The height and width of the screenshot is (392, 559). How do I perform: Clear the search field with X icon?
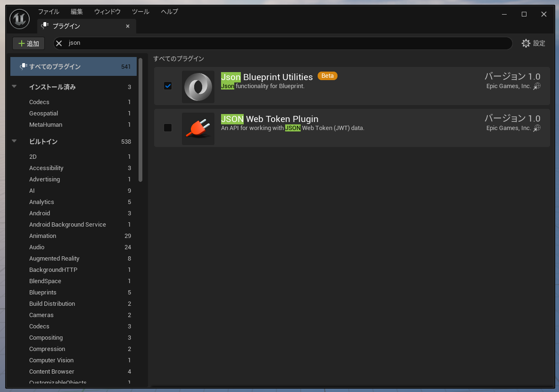[59, 43]
